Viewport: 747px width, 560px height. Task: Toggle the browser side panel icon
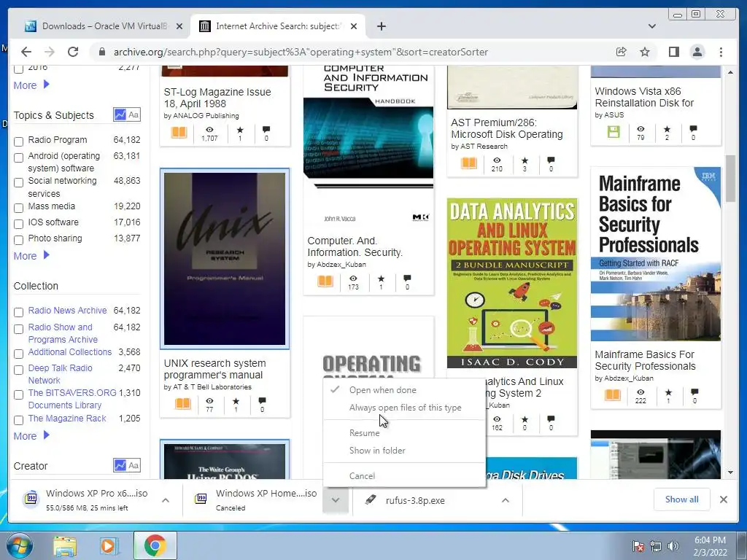click(673, 52)
